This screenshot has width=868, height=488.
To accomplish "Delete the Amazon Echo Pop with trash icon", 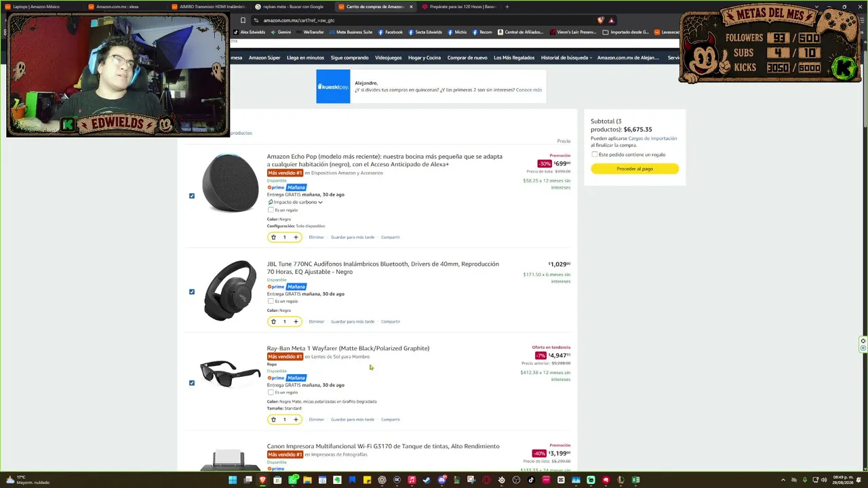I will coord(273,237).
